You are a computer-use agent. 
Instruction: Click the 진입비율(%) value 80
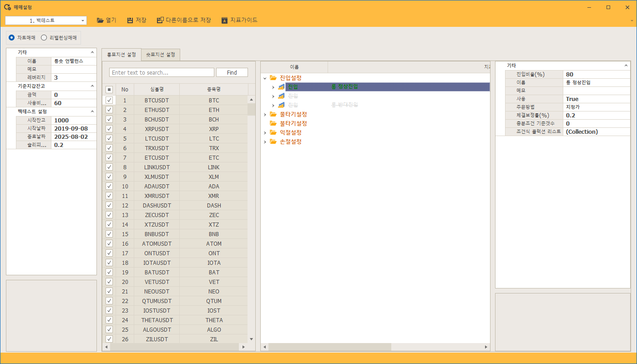(597, 74)
